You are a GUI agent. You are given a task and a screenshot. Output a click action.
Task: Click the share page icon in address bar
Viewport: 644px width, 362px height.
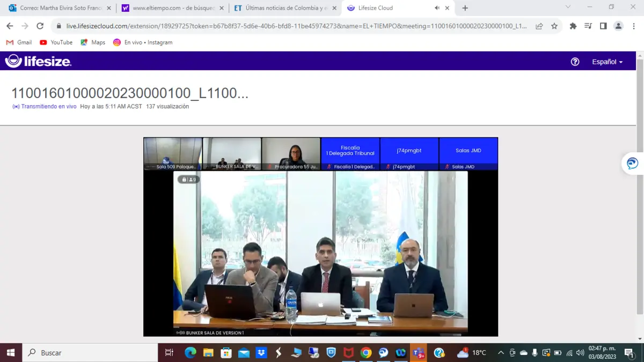pyautogui.click(x=539, y=26)
